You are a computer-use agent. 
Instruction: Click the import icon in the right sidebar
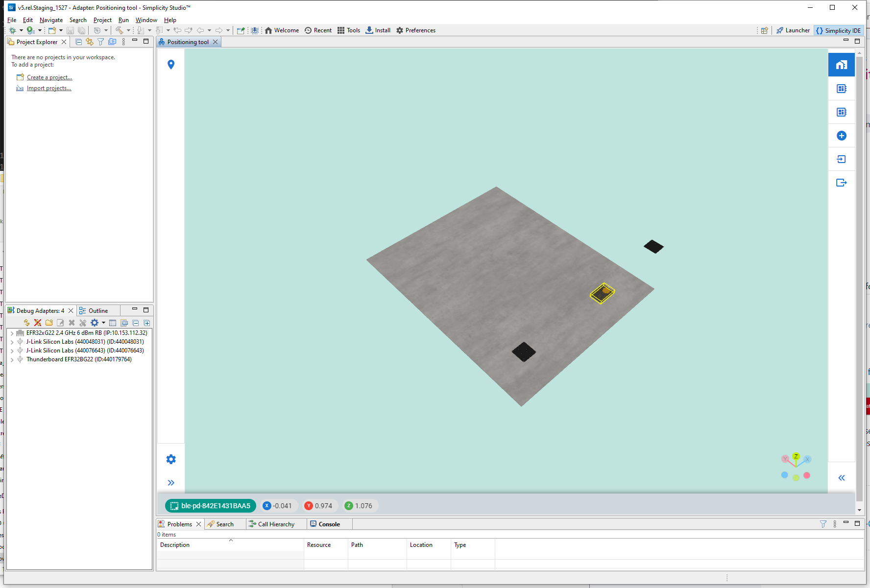(842, 159)
